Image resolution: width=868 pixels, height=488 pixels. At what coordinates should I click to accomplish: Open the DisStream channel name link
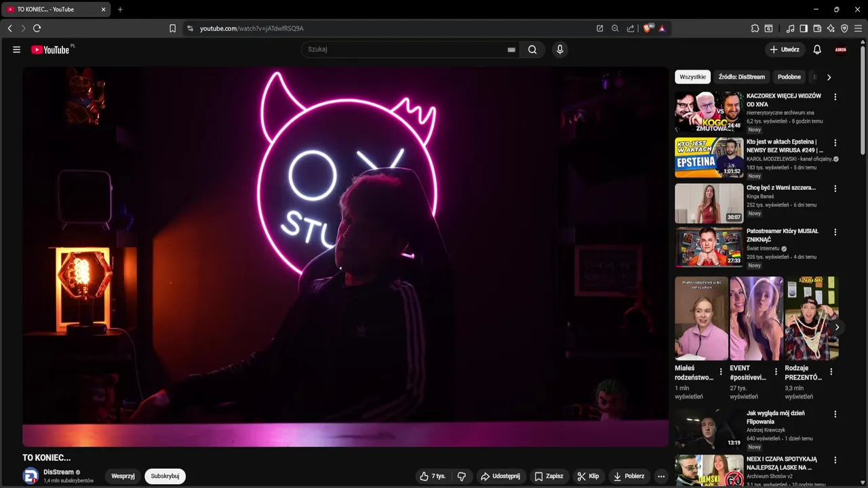[58, 472]
